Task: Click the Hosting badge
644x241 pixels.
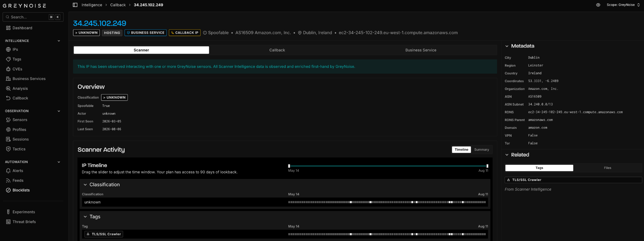Action: click(112, 33)
